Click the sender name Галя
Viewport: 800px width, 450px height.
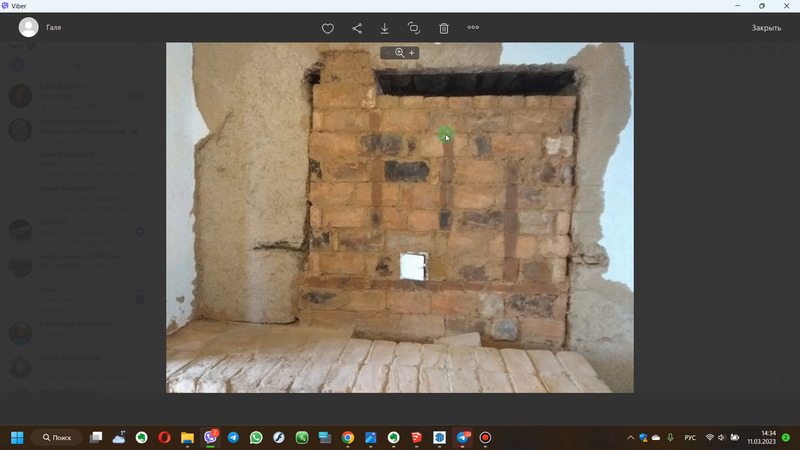click(x=54, y=28)
